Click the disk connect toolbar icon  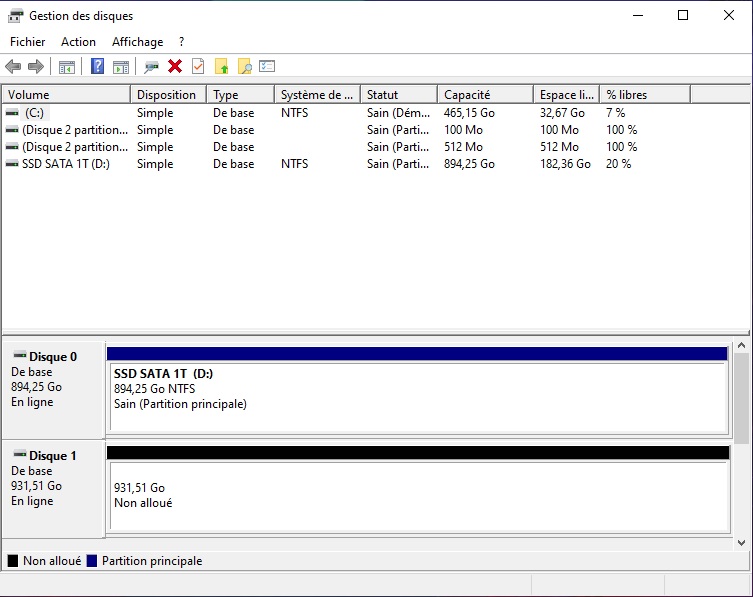coord(151,67)
